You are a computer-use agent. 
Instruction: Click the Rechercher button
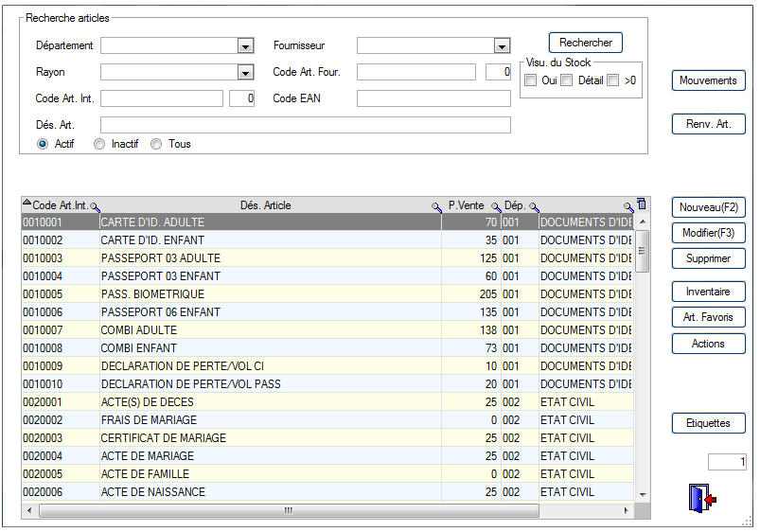[x=586, y=43]
